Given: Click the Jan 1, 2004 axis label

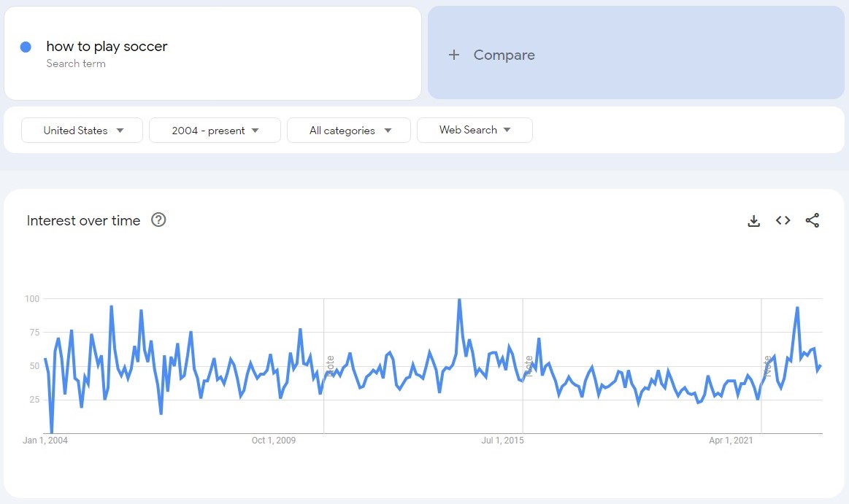Looking at the screenshot, I should coord(45,441).
